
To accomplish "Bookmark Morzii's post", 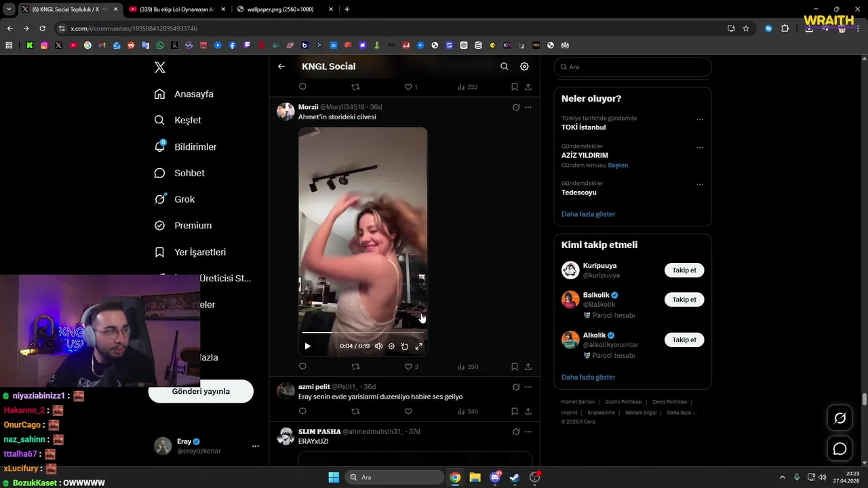I will (x=515, y=367).
